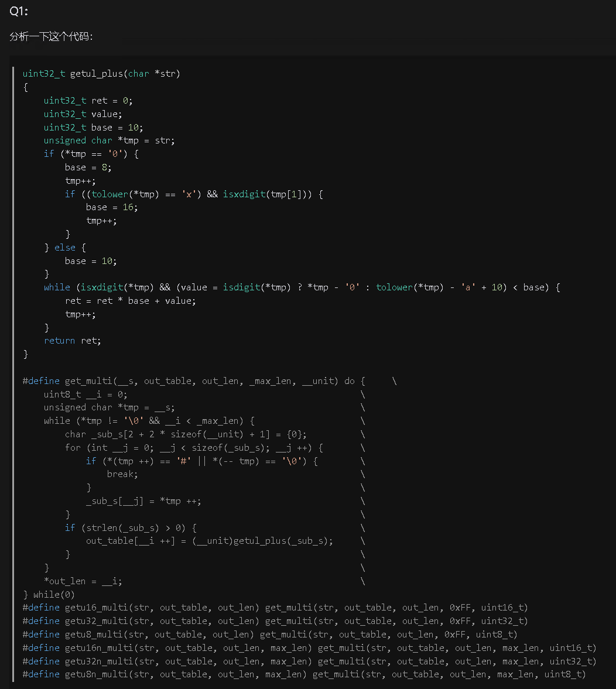This screenshot has height=689, width=616.
Task: Click the getu8n_multi define on the last line
Action: (304, 674)
